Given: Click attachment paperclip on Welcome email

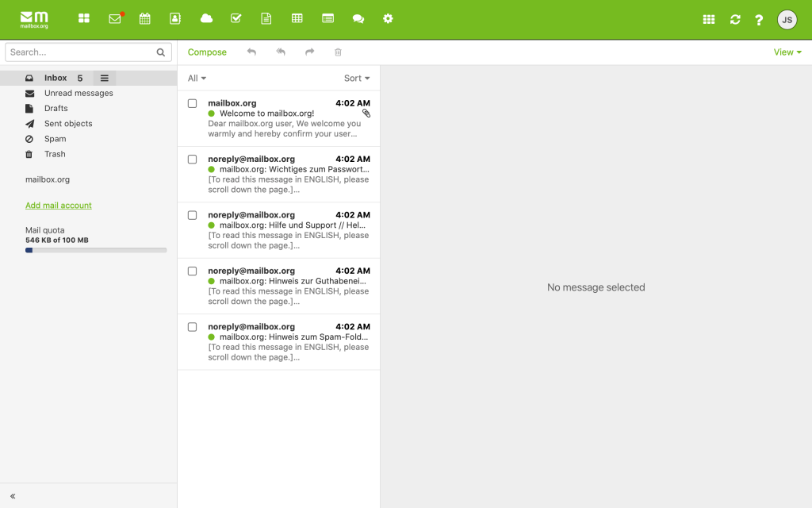Looking at the screenshot, I should tap(366, 114).
